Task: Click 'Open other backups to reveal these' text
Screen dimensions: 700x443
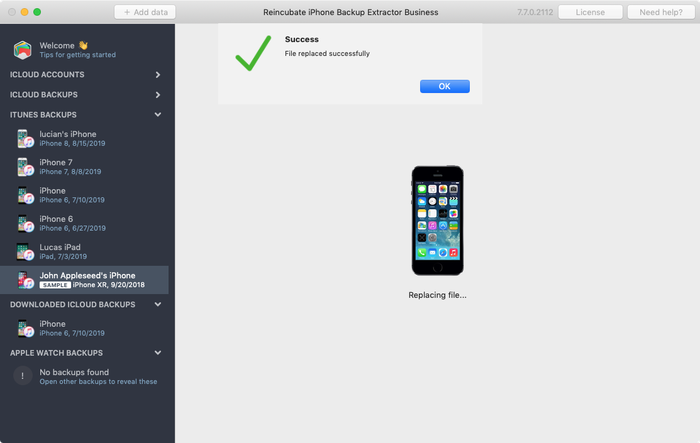Action: (x=98, y=382)
